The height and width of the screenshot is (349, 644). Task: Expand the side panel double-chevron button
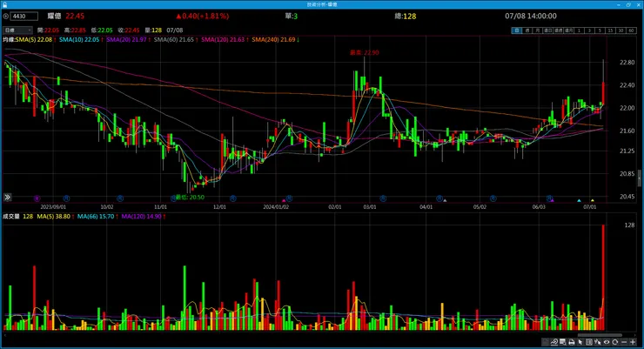(7, 198)
